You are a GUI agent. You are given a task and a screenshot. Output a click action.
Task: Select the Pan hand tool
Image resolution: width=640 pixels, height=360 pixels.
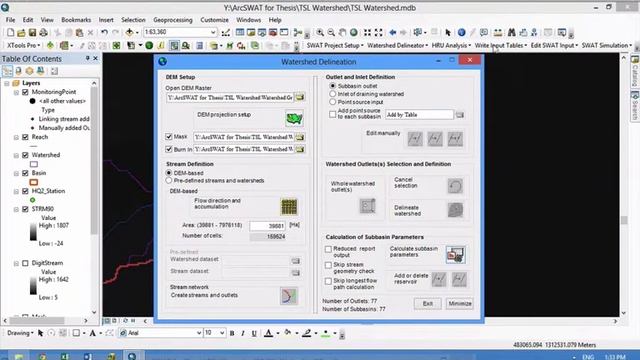coord(342,33)
